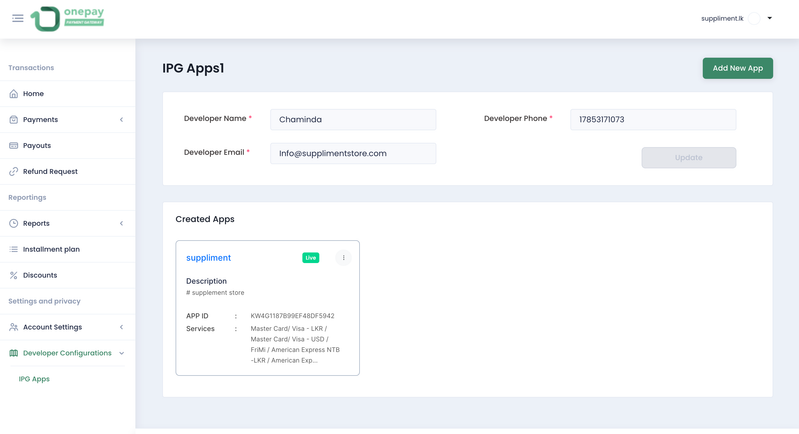Viewport: 799px width, 434px height.
Task: Click the Live status badge
Action: pos(311,258)
